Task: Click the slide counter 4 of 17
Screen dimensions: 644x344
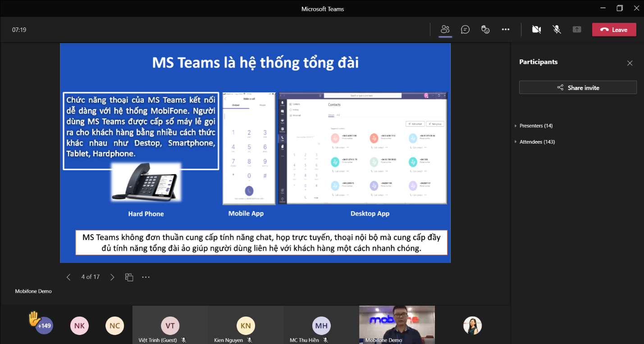Action: click(90, 277)
